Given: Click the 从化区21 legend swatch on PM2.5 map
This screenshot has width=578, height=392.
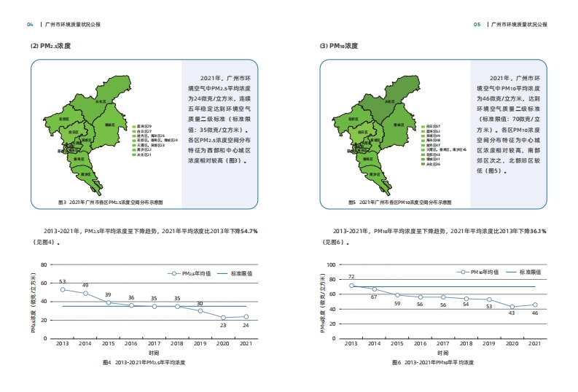Looking at the screenshot, I should 133,155.
